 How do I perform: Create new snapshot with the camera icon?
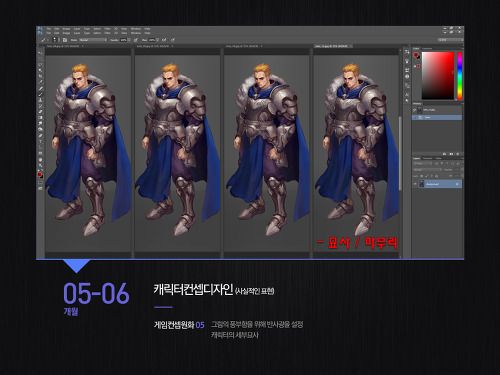tap(451, 154)
